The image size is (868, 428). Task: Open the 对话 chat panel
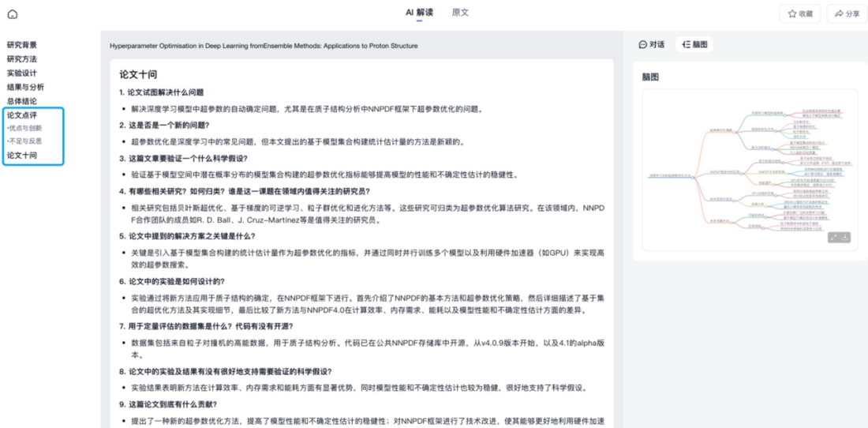point(652,45)
